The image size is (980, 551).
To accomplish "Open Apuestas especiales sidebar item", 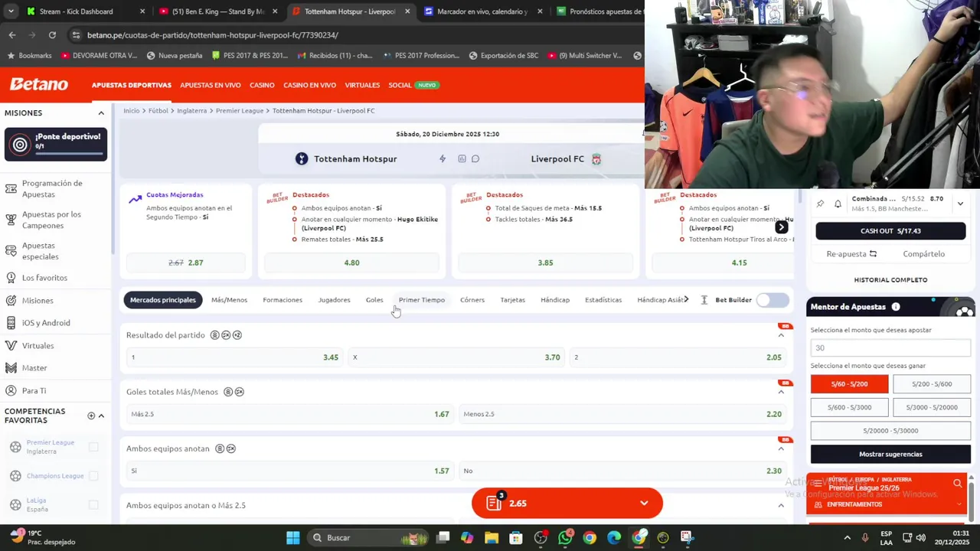I will coord(40,251).
